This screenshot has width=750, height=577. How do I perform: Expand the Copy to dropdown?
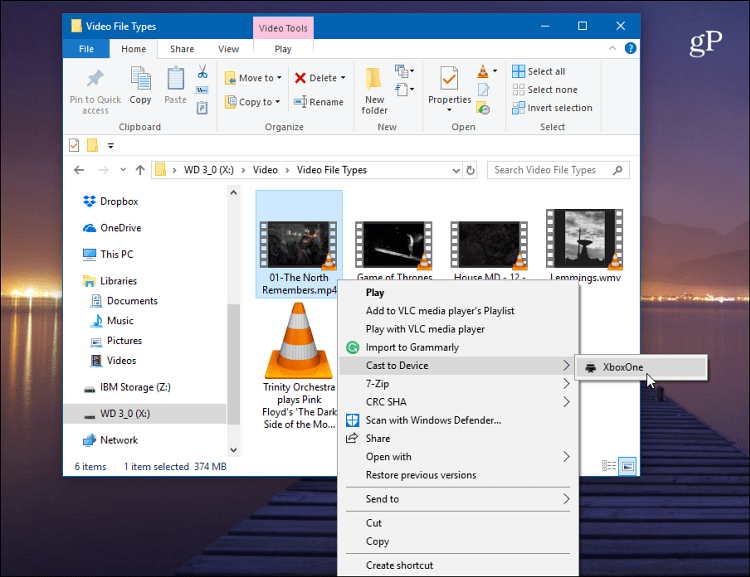tap(277, 101)
